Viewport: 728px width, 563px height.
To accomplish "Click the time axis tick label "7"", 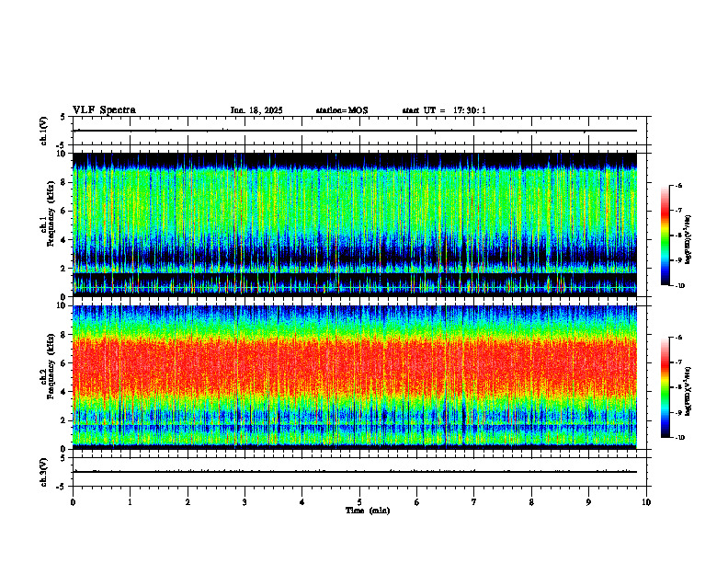I will coord(474,502).
